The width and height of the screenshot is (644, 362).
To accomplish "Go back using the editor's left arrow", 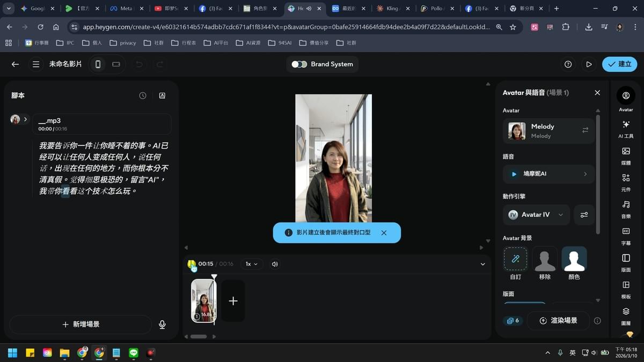I will pos(15,64).
